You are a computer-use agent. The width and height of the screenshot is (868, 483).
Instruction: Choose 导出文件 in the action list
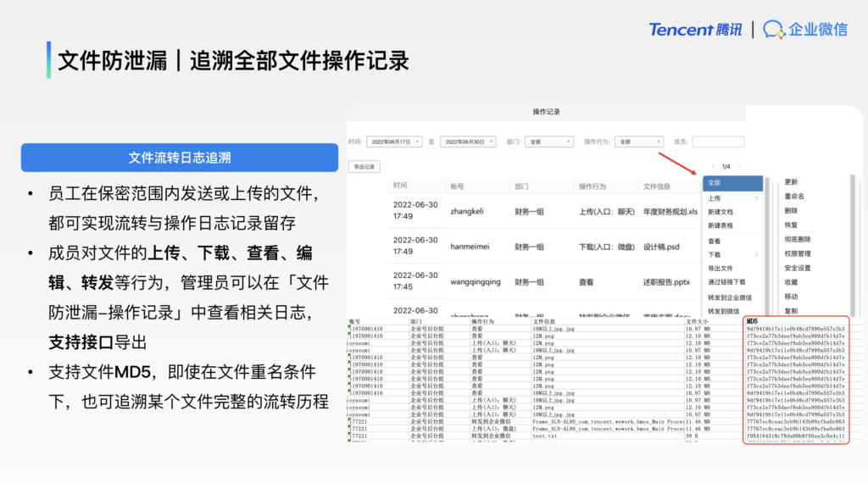point(721,269)
